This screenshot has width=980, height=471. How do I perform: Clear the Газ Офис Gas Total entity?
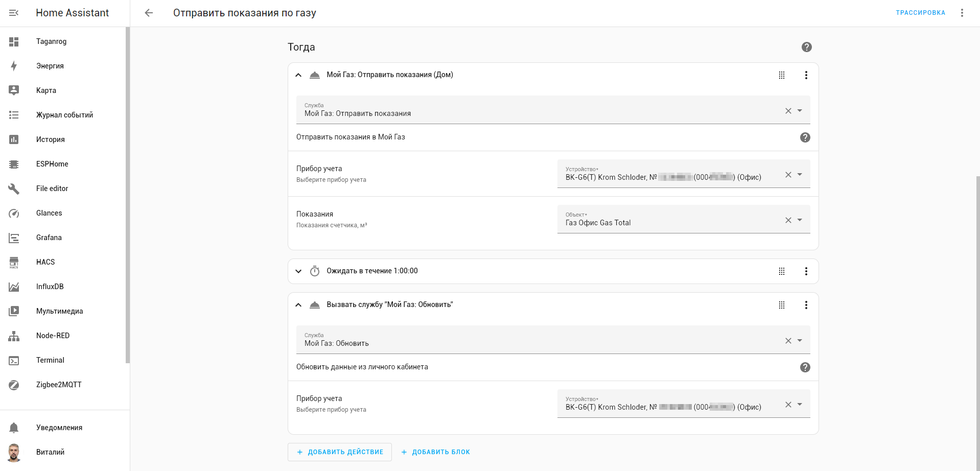[788, 220]
